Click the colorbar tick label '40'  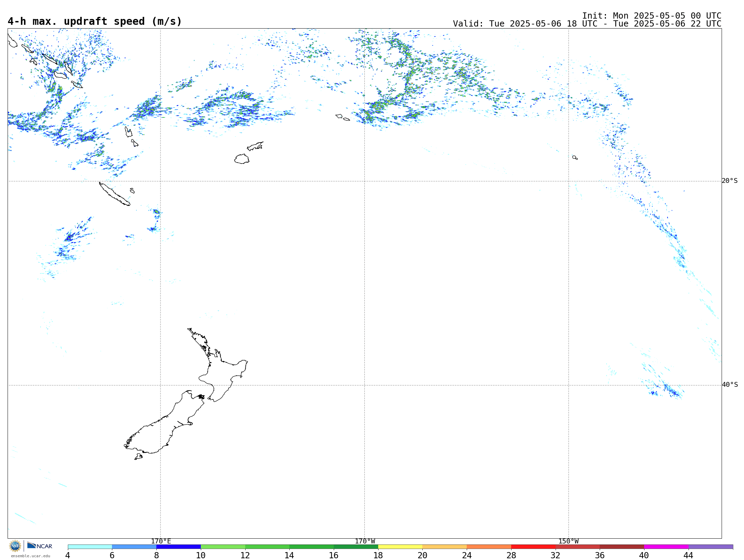[x=644, y=555]
